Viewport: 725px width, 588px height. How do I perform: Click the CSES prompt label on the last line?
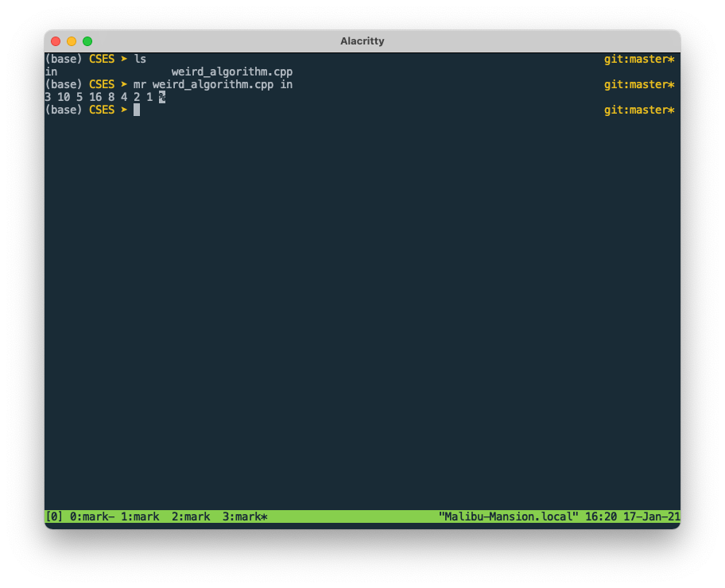tap(102, 110)
